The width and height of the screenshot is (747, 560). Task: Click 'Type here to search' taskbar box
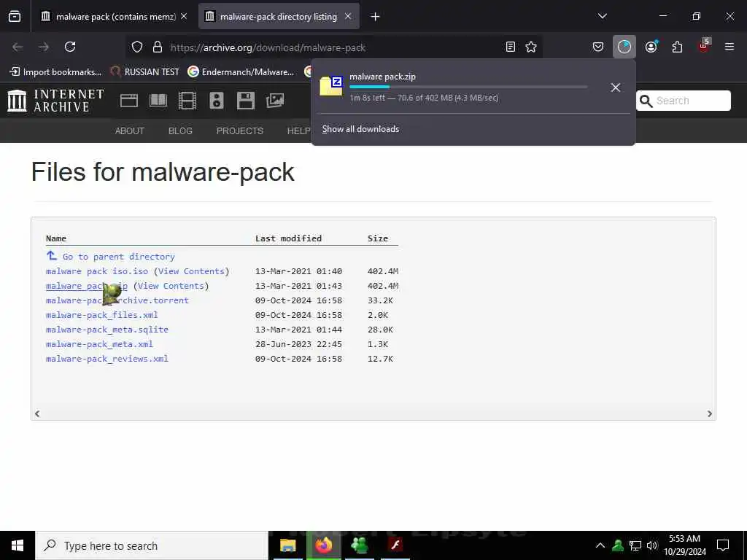tap(152, 545)
